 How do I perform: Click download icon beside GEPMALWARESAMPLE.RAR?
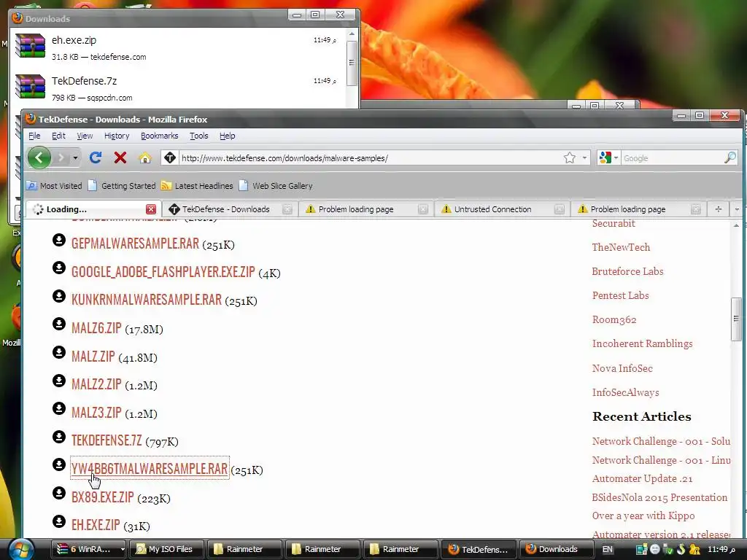tap(59, 239)
